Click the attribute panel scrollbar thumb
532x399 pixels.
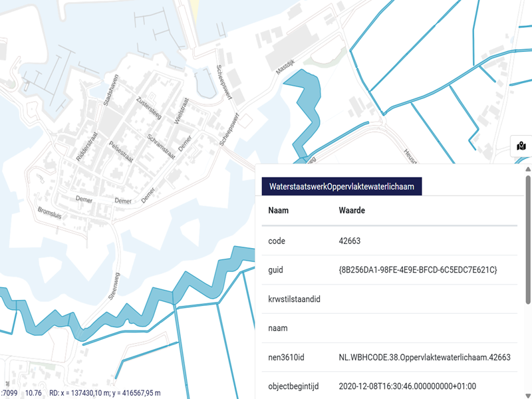[x=528, y=239]
